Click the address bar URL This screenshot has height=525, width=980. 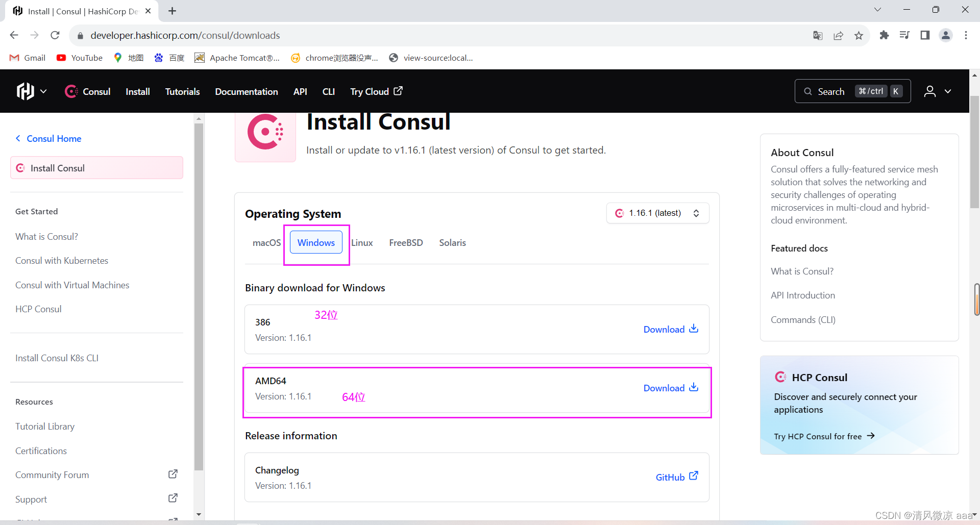[x=185, y=35]
